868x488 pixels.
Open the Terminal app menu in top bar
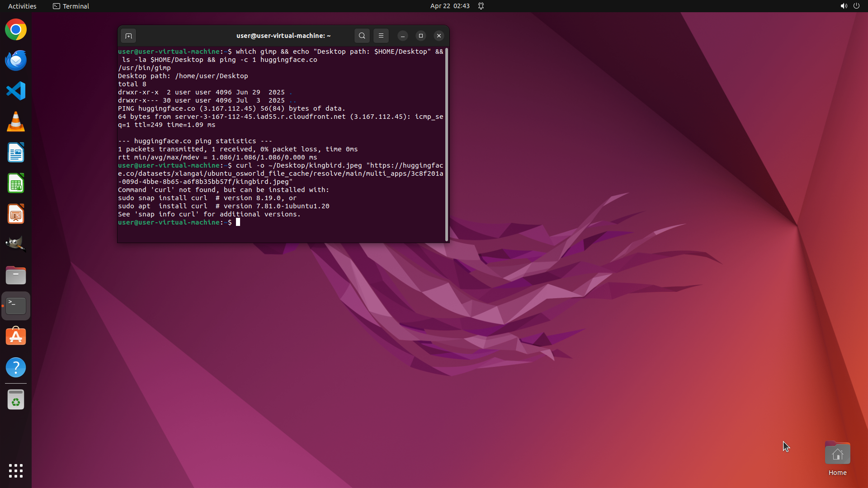click(x=71, y=6)
